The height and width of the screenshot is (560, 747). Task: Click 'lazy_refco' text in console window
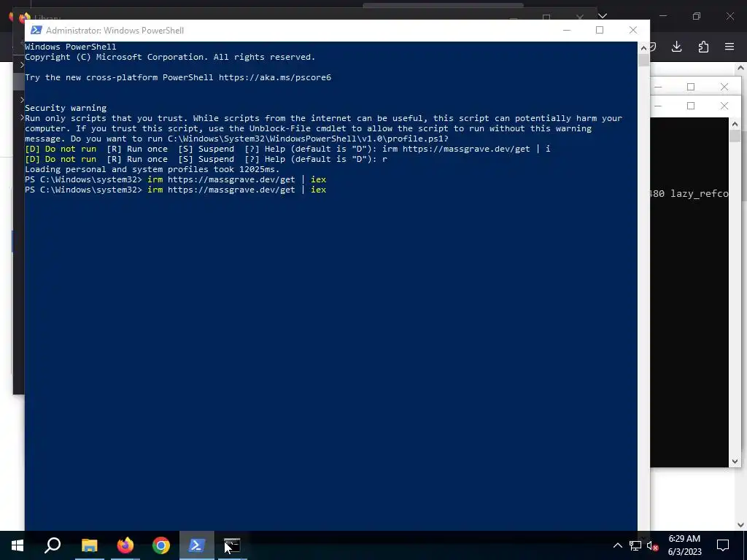click(700, 193)
